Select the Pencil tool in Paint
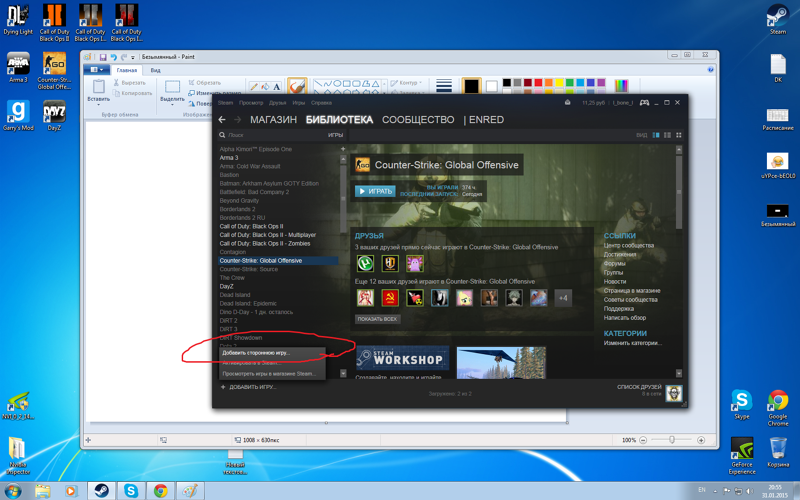Viewport: 800px width, 500px height. 254,87
